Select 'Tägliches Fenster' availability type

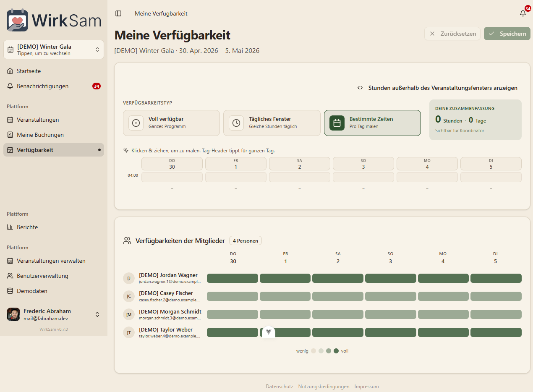(x=272, y=123)
